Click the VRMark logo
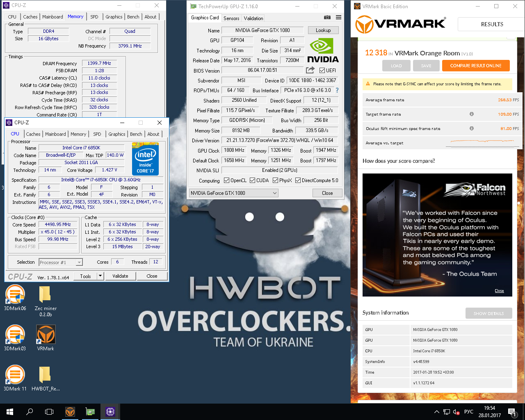The width and height of the screenshot is (525, 420). coord(400,24)
